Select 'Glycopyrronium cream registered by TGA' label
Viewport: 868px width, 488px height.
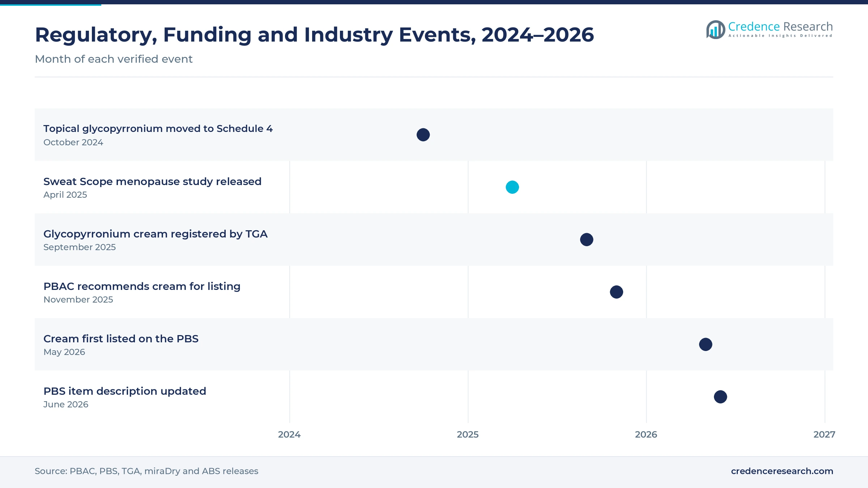[156, 234]
